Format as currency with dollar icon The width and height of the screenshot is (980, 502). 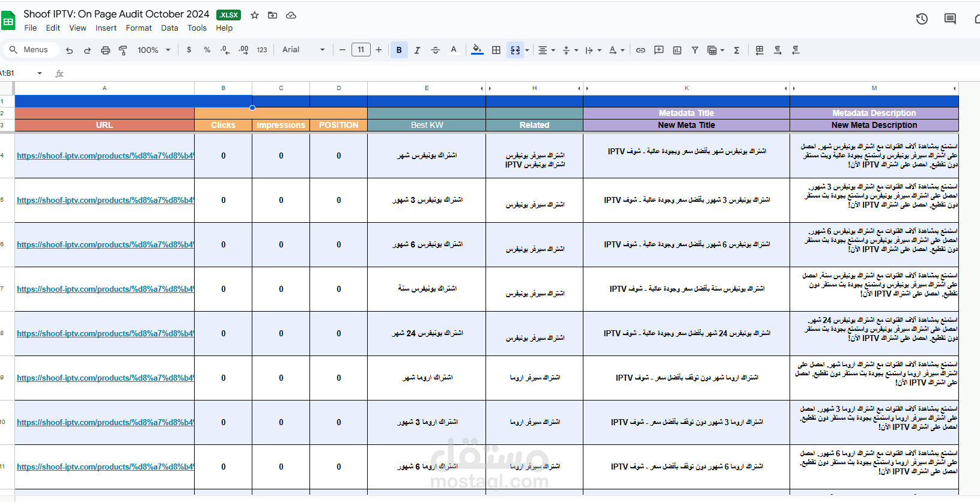189,50
